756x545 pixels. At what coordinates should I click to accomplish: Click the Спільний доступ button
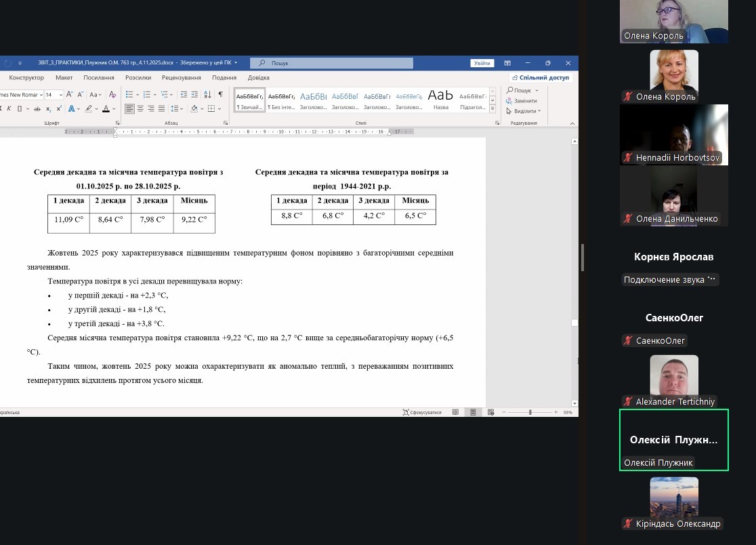pos(541,78)
